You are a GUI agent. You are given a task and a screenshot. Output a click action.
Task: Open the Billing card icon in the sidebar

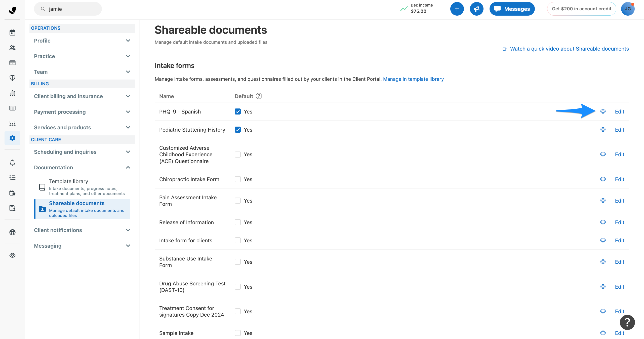(x=12, y=63)
